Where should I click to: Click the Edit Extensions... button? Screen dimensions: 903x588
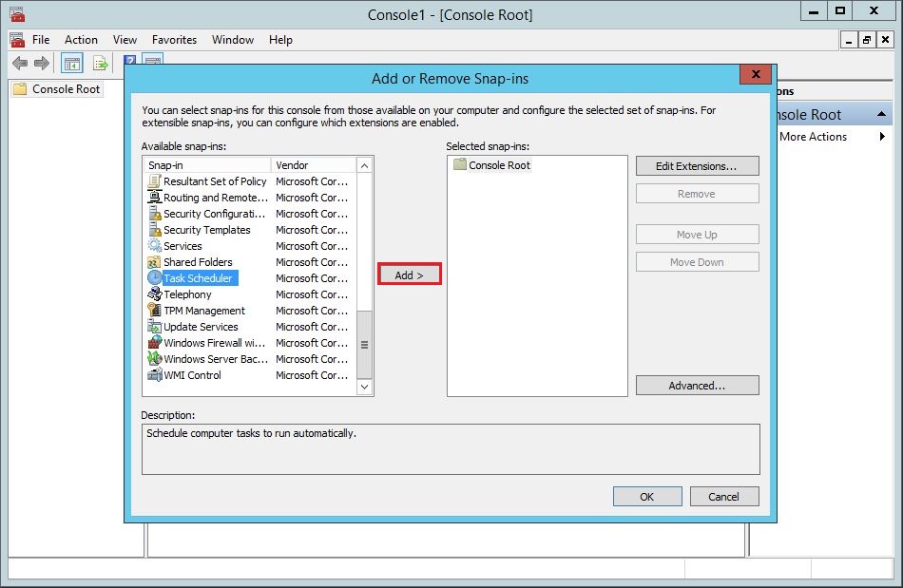coord(698,165)
